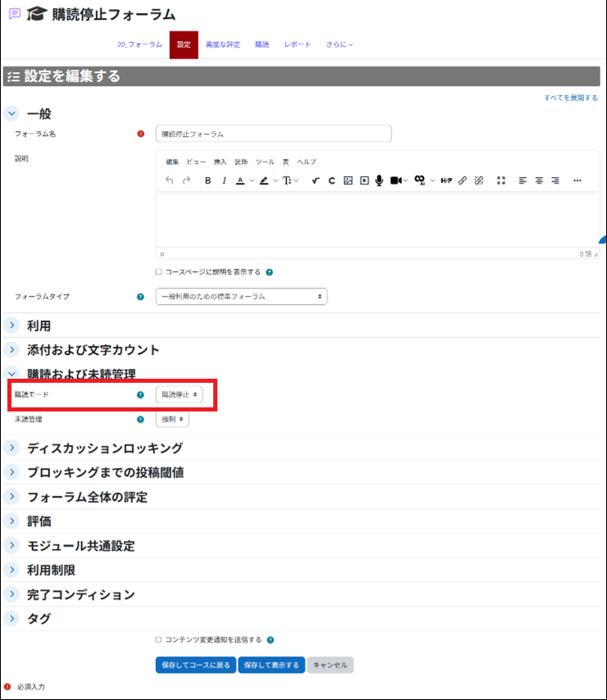The width and height of the screenshot is (607, 700).
Task: Toggle コンテンツ変更通知を送信する checkbox
Action: 159,639
